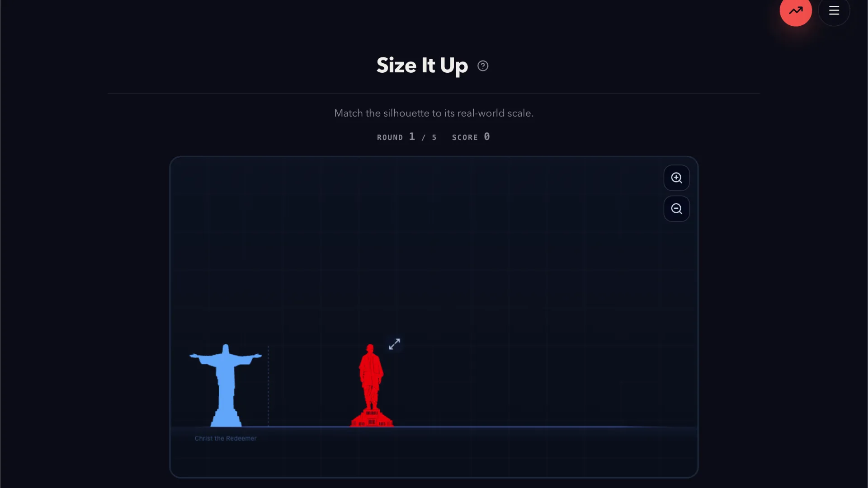The image size is (868, 488).
Task: Select the red statue silhouette
Action: point(372,385)
